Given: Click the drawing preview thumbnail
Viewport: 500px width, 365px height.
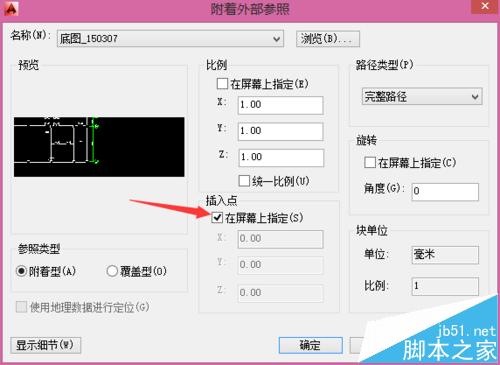Looking at the screenshot, I should pos(99,147).
